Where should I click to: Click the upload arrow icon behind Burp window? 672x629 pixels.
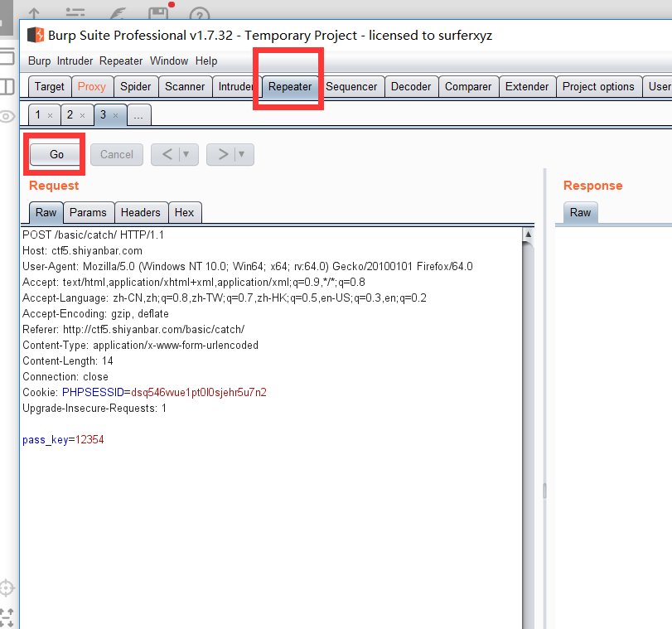[34, 14]
